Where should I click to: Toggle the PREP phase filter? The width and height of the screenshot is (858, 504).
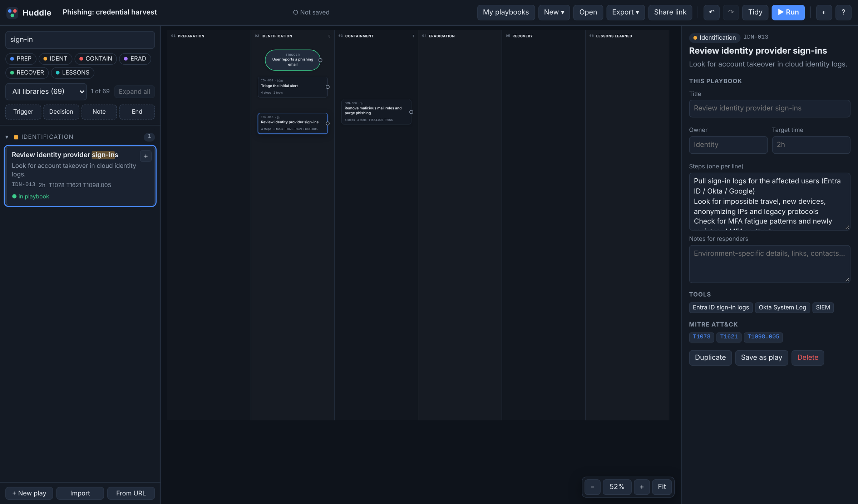pyautogui.click(x=21, y=59)
